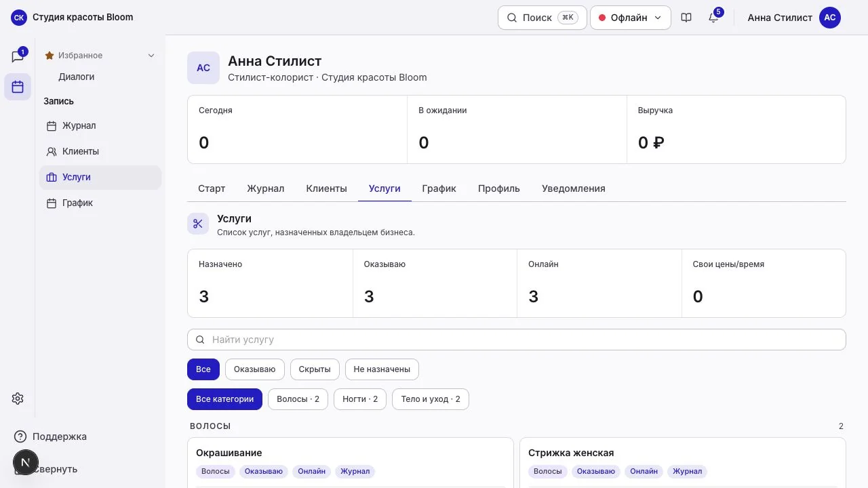
Task: Click the Онлайн tag on the Окрашивание card
Action: 312,471
